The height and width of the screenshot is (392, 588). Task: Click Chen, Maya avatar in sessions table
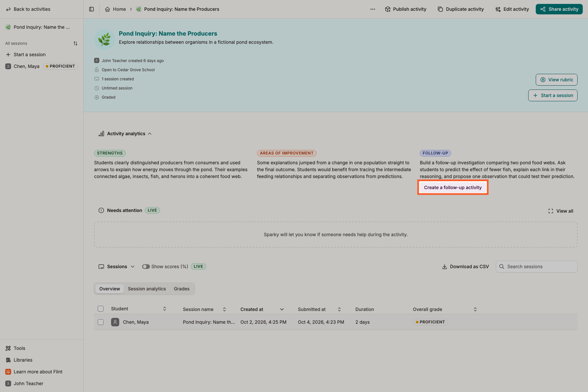[115, 322]
